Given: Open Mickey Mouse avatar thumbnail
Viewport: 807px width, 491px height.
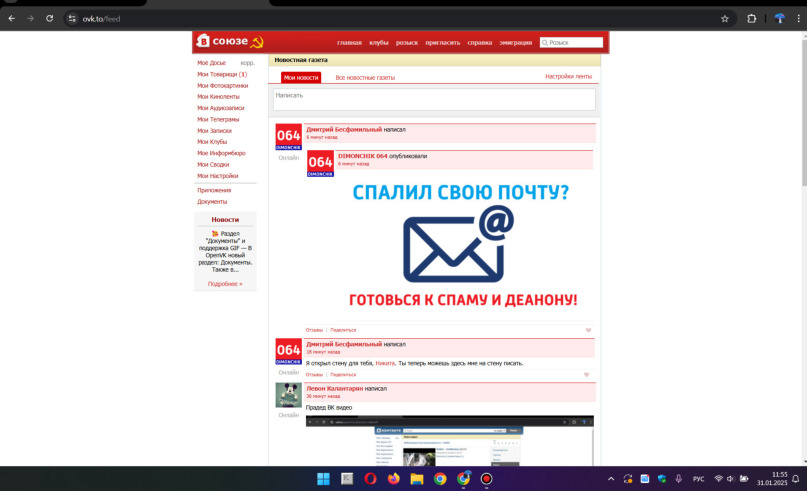Looking at the screenshot, I should (288, 395).
